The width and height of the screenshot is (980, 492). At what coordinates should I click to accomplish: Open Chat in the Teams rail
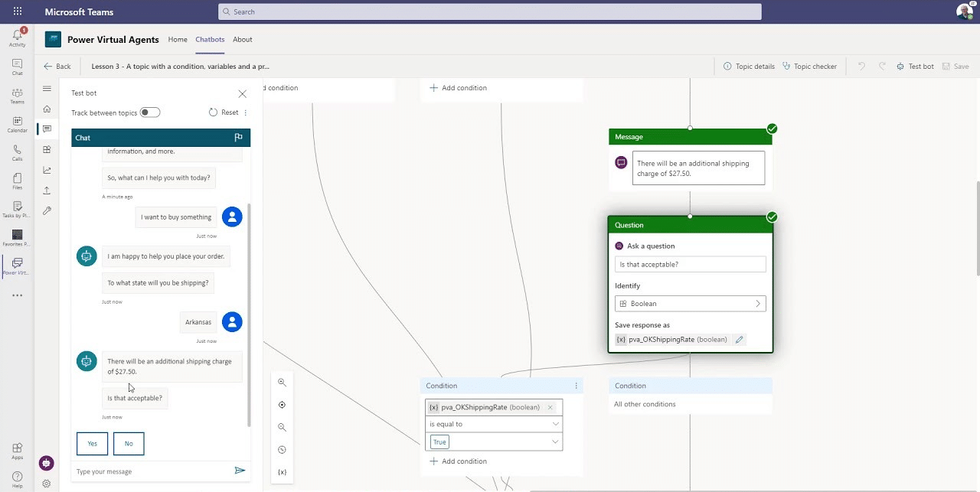(17, 67)
